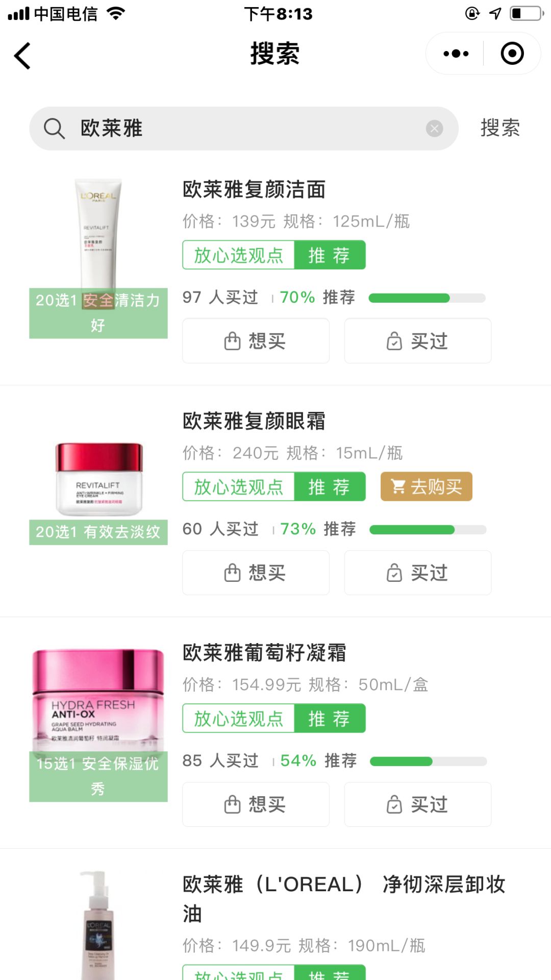Viewport: 551px width, 980px height.
Task: Tap the 70% 推荐 progress bar
Action: (x=427, y=298)
